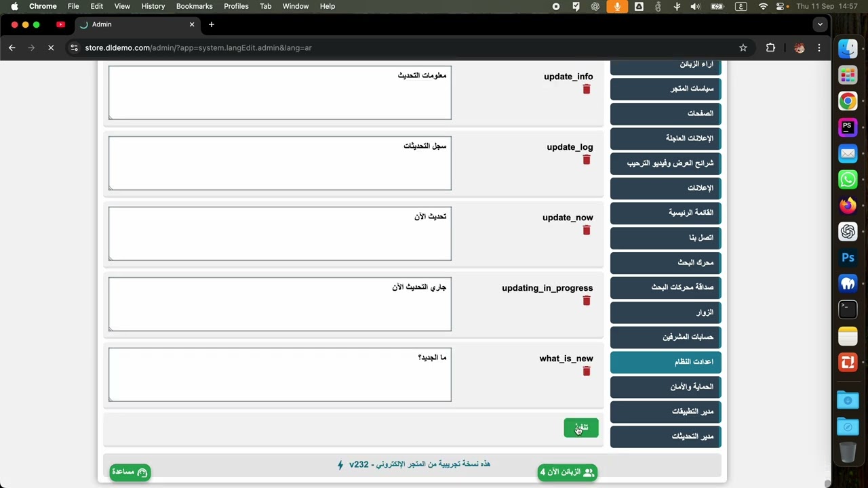Open Trash from the dock
Image resolution: width=868 pixels, height=488 pixels.
[x=848, y=452]
